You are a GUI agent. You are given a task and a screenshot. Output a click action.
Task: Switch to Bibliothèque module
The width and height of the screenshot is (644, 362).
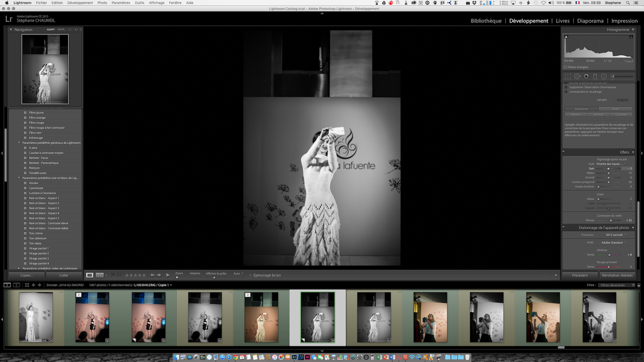click(486, 21)
